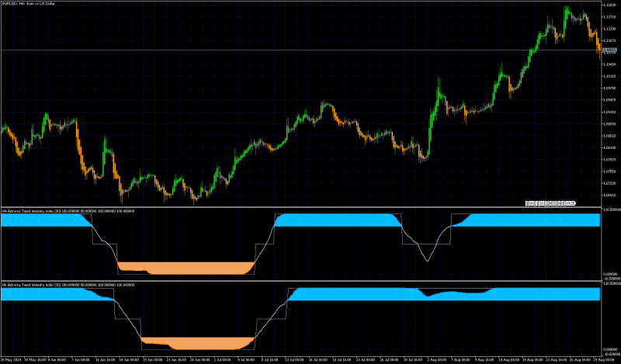Click the 21 Jun 16:00 time label

coord(177,359)
